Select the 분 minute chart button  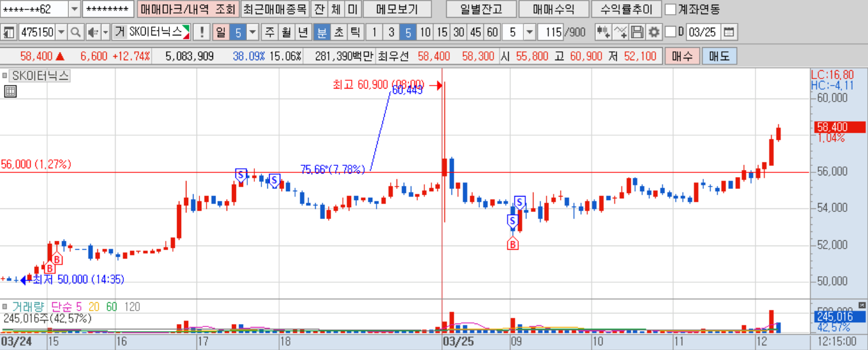[x=322, y=32]
